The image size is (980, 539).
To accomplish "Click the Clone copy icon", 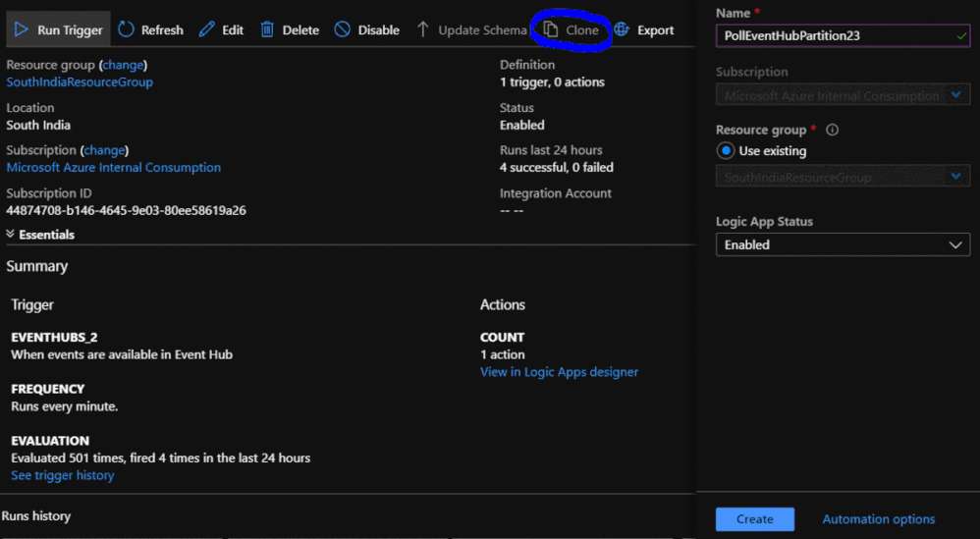I will coord(551,29).
